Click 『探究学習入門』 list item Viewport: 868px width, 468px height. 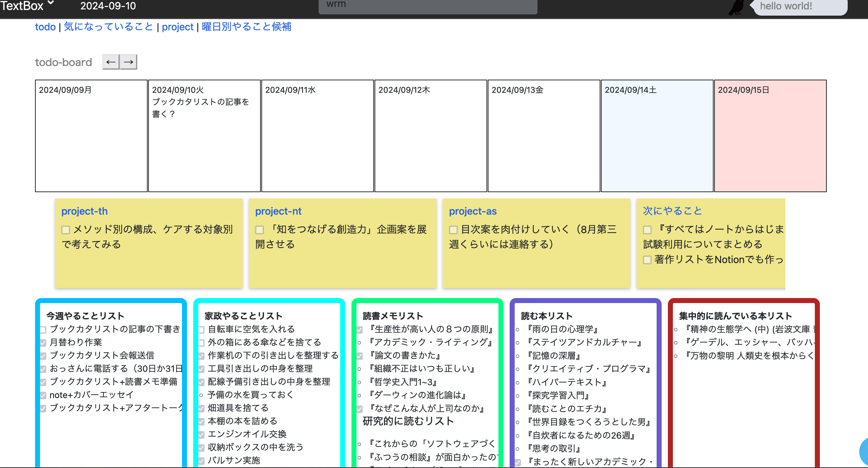click(x=558, y=395)
